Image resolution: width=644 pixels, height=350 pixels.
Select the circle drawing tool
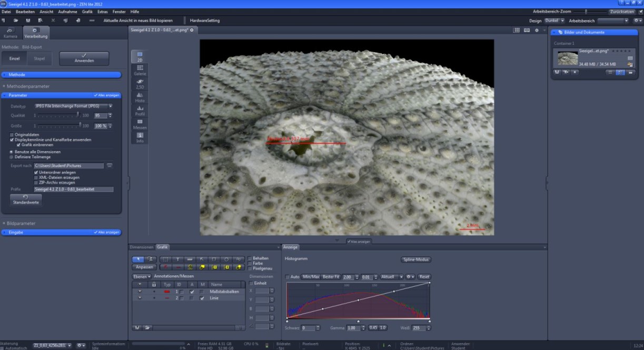click(226, 259)
